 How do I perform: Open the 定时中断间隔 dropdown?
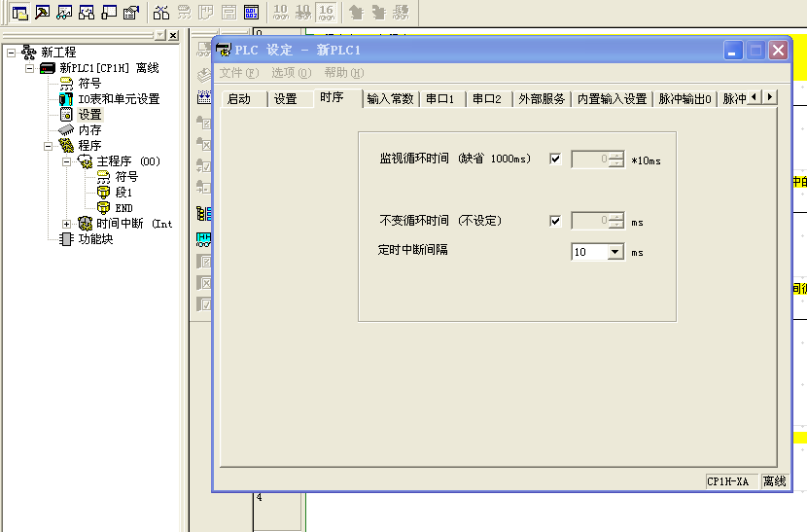tap(614, 252)
